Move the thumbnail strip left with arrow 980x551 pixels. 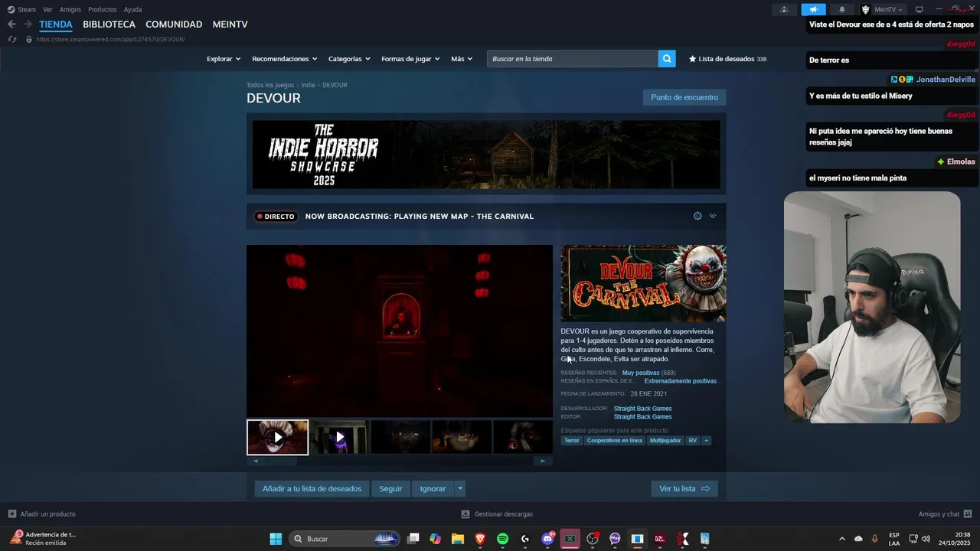point(256,461)
